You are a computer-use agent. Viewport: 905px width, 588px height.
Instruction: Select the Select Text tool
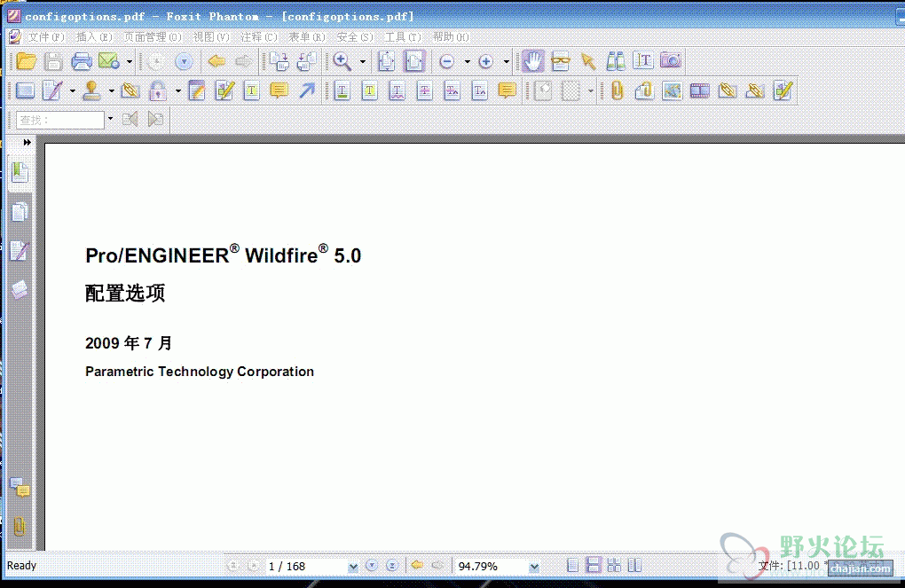tap(643, 61)
